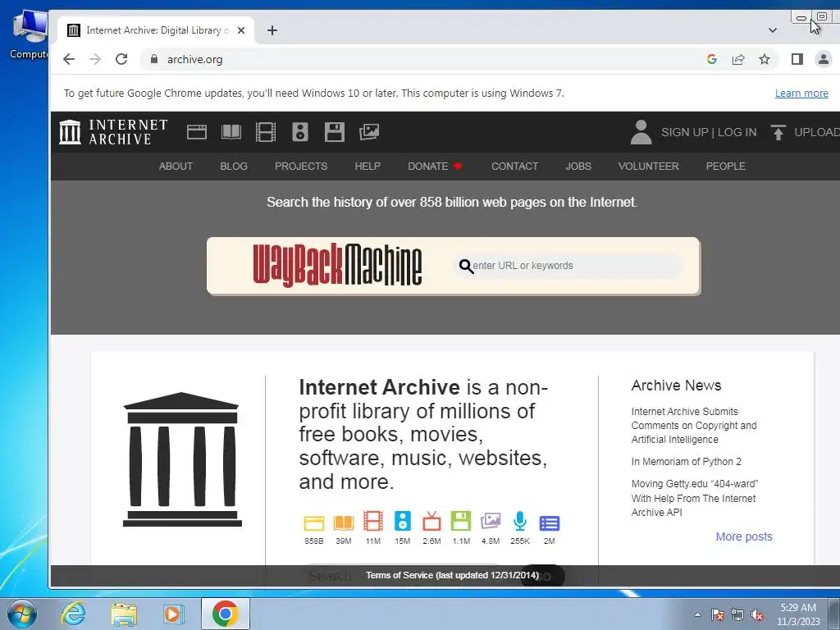Open Chrome profile avatar button
The width and height of the screenshot is (840, 630).
pos(824,59)
